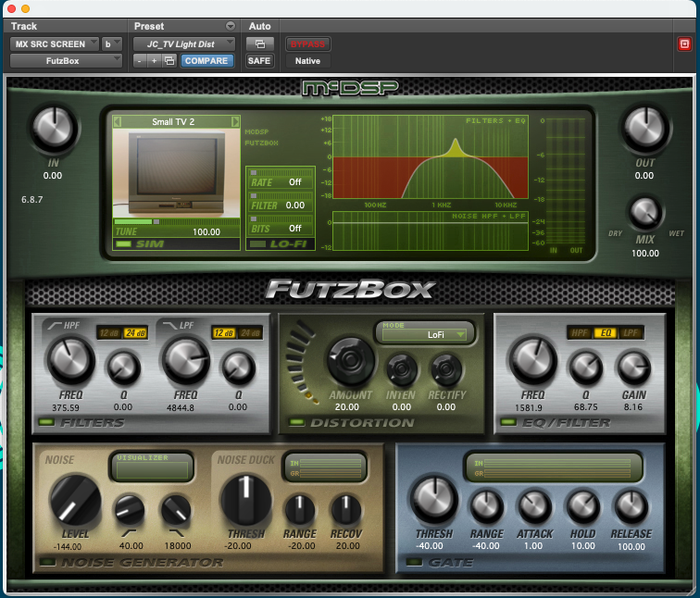The height and width of the screenshot is (598, 700).
Task: Click the BYPASS button
Action: click(x=307, y=44)
